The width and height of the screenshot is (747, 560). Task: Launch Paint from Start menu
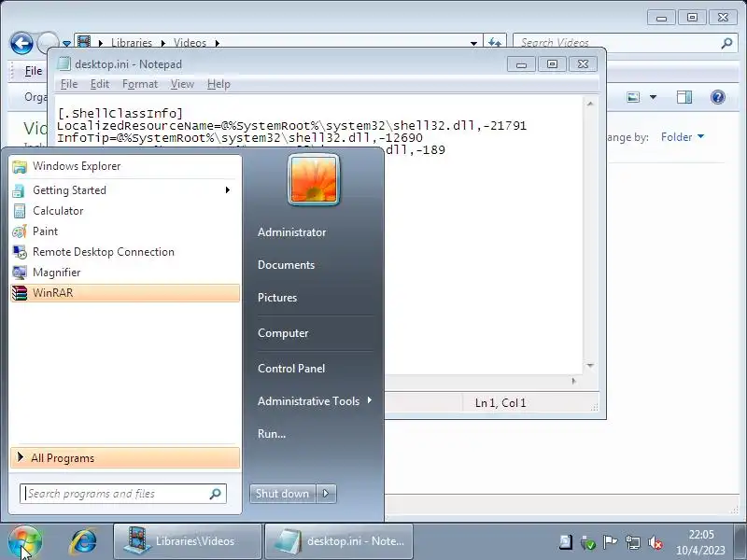(x=125, y=231)
